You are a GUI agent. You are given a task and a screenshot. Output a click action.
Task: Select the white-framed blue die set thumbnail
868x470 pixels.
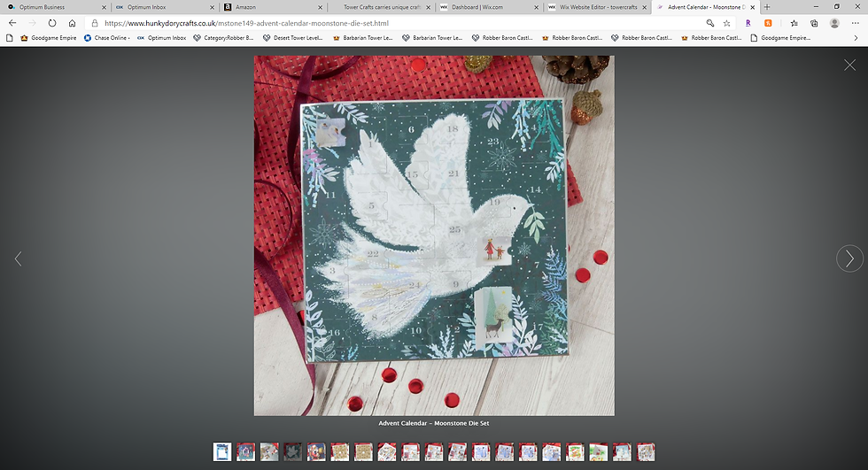tap(222, 451)
